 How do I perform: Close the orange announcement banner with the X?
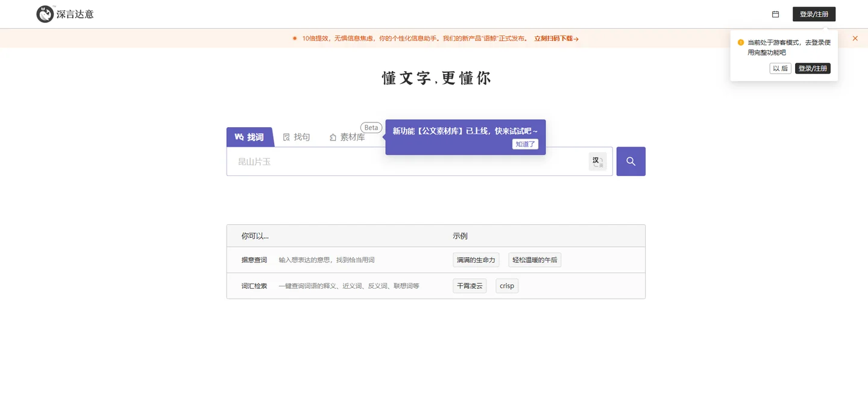coord(855,38)
